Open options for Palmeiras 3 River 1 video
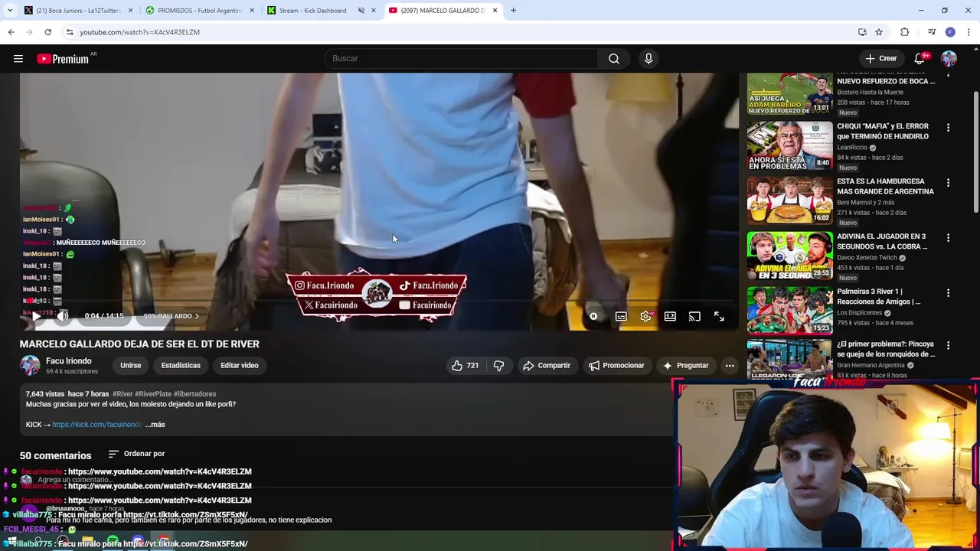This screenshot has width=980, height=551. tap(948, 293)
